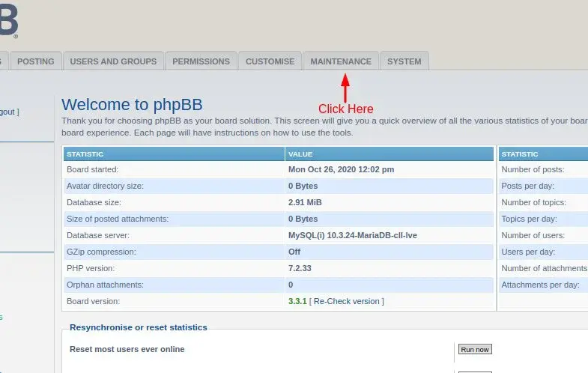Click the phpBB logo
588x373 pixels.
pos(8,21)
